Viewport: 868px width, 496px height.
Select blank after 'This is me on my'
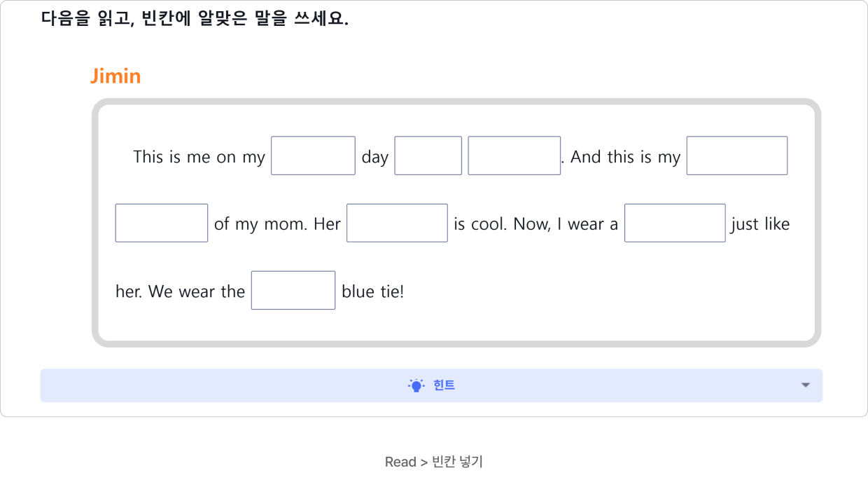click(313, 156)
